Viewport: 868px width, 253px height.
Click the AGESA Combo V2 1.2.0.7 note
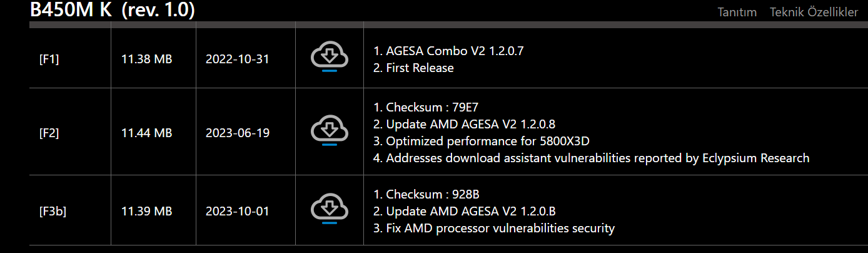(x=455, y=51)
